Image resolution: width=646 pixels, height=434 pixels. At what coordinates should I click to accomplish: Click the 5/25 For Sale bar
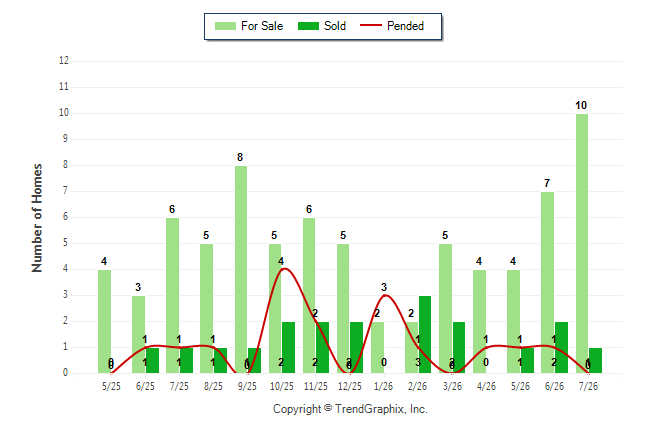click(105, 321)
